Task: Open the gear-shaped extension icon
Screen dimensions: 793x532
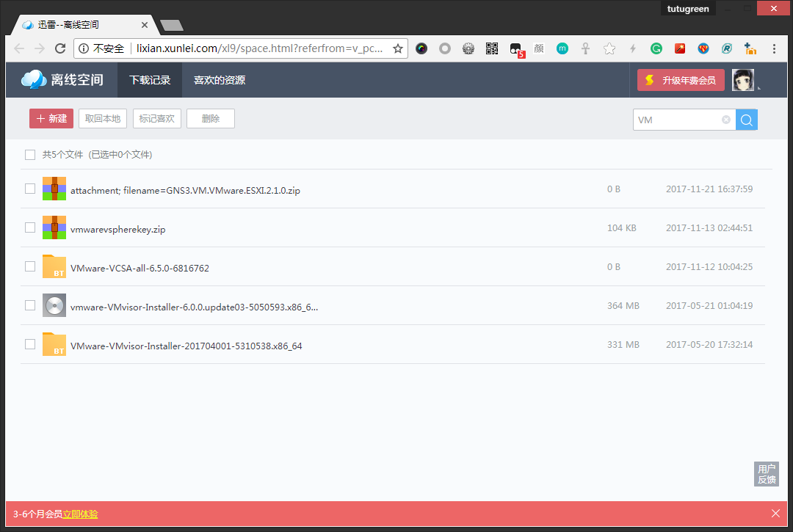Action: (468, 48)
